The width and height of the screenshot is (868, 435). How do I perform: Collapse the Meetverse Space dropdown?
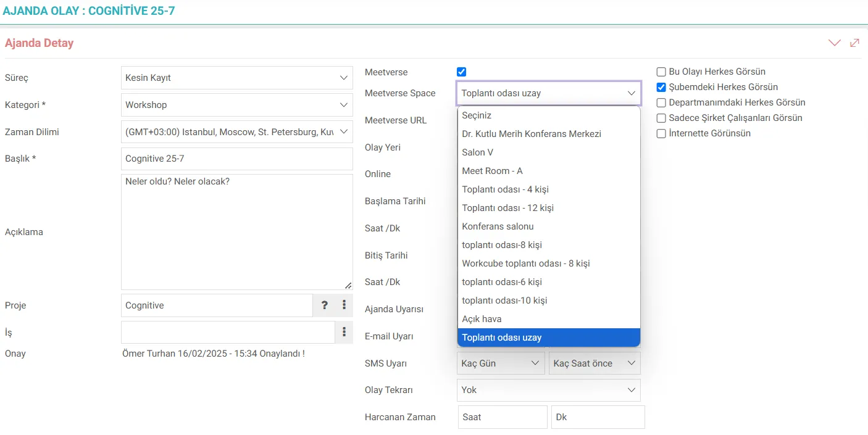549,93
